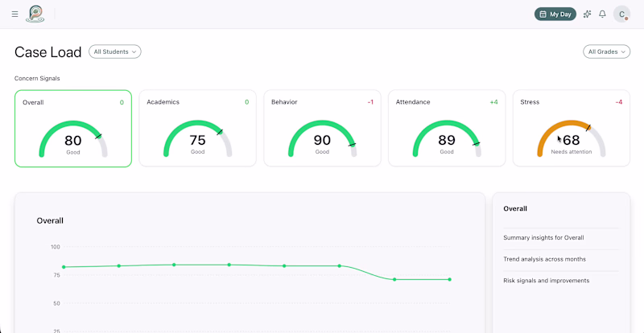Click the Case Load page title

coord(48,52)
